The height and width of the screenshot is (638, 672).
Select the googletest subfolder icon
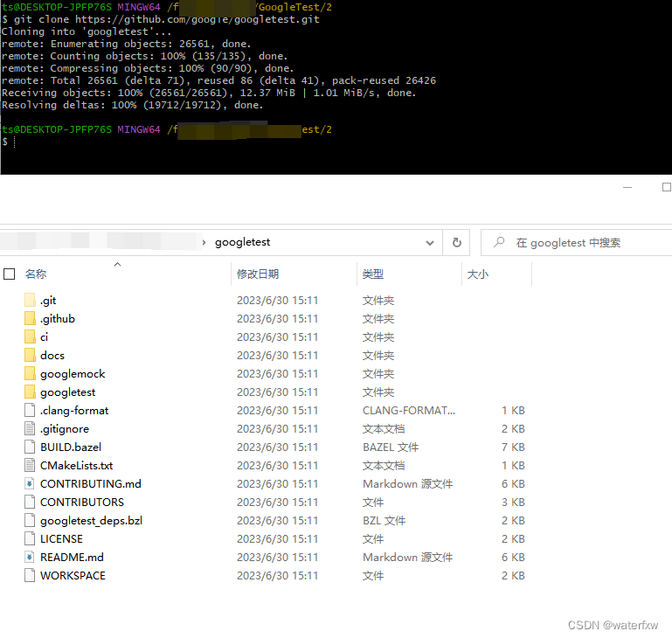click(30, 392)
